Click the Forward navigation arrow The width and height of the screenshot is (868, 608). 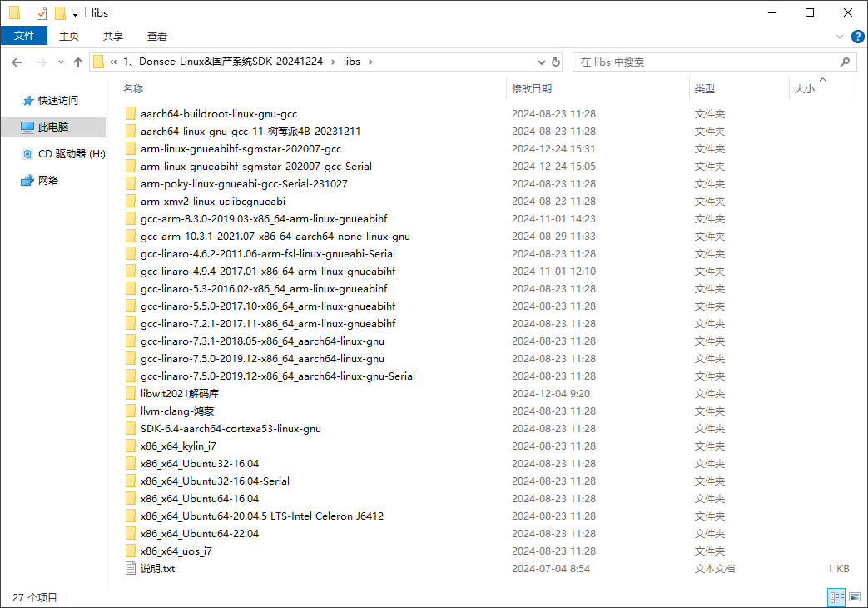pyautogui.click(x=42, y=62)
